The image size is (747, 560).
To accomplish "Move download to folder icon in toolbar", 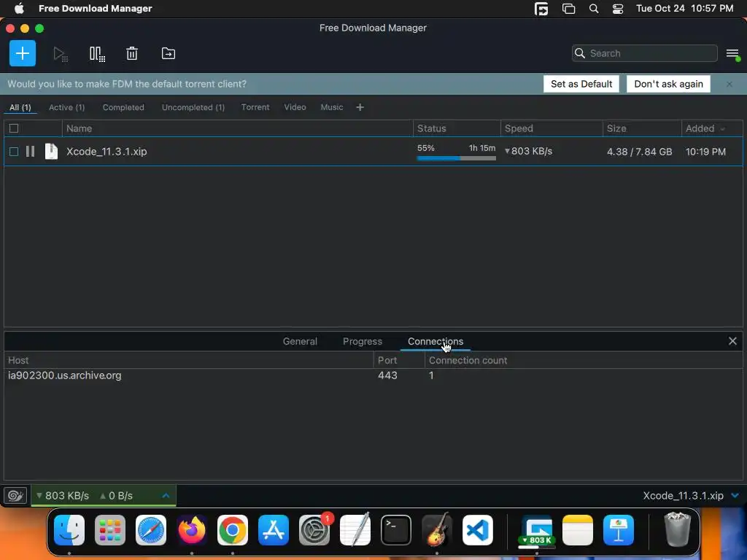I will (x=169, y=53).
